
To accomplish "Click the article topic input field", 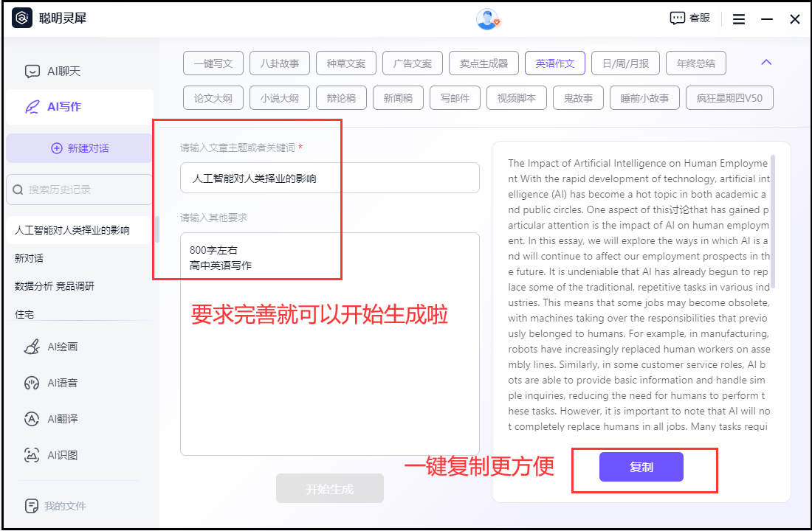I will point(330,178).
